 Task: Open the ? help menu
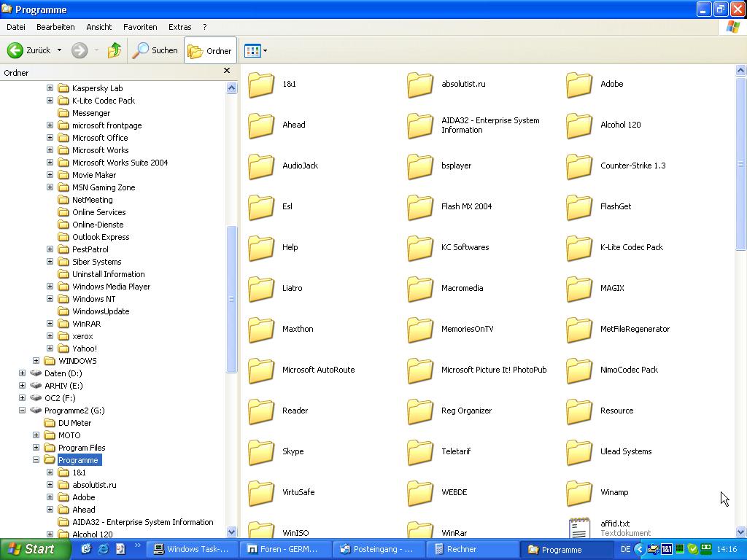coord(205,27)
